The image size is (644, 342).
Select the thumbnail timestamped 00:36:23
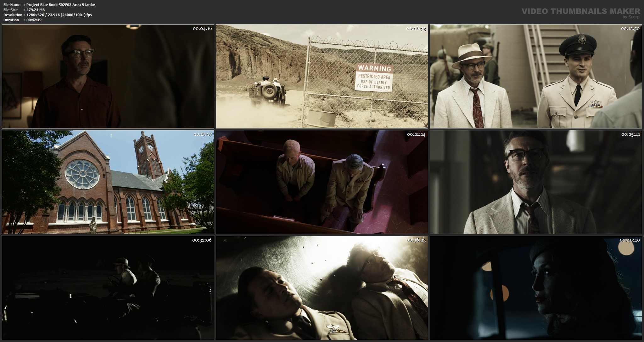pyautogui.click(x=322, y=288)
